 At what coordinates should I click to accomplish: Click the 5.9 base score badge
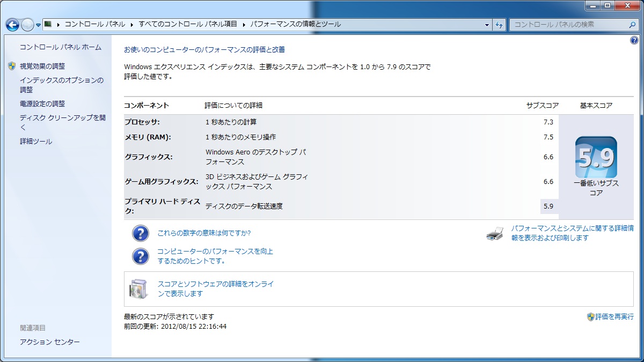(x=596, y=157)
